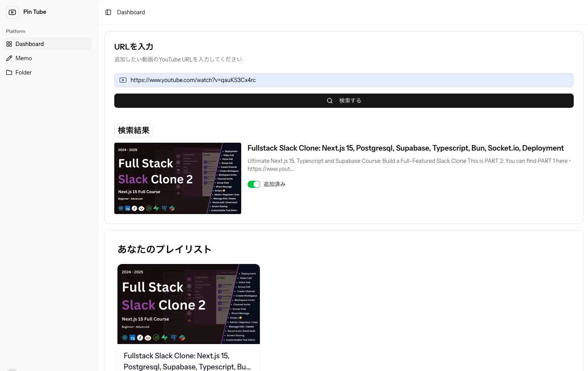Click the folder icon next to Folder
This screenshot has width=588, height=371.
click(x=10, y=73)
